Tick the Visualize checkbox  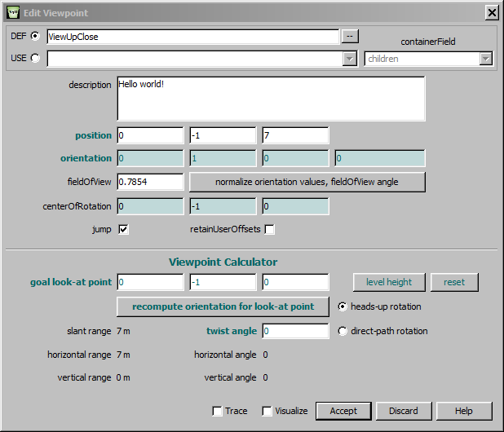pyautogui.click(x=267, y=411)
